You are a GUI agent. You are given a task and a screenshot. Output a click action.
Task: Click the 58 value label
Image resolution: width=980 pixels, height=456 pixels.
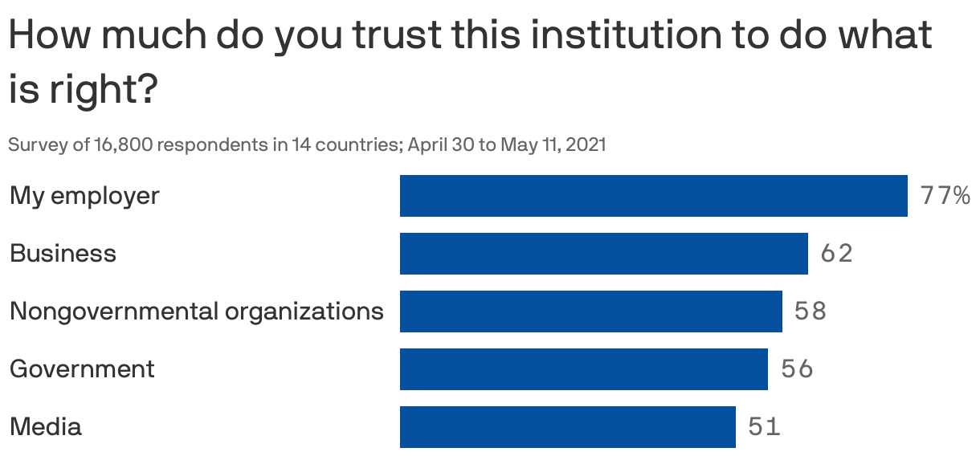811,311
